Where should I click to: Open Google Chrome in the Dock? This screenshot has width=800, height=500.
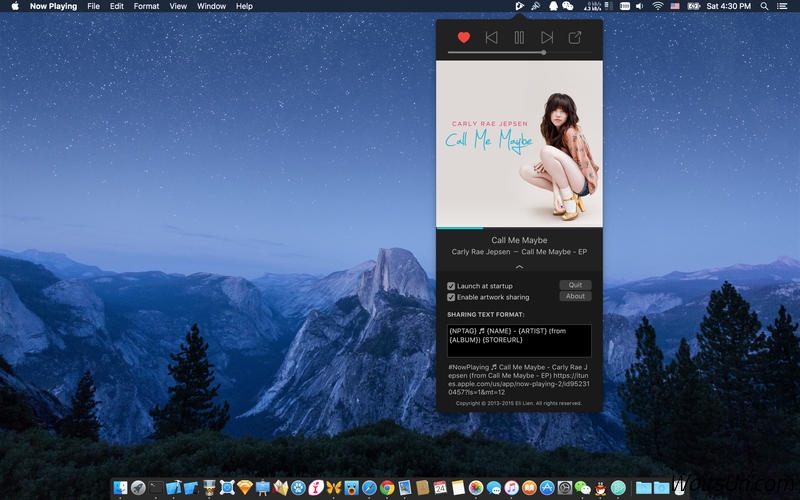387,488
